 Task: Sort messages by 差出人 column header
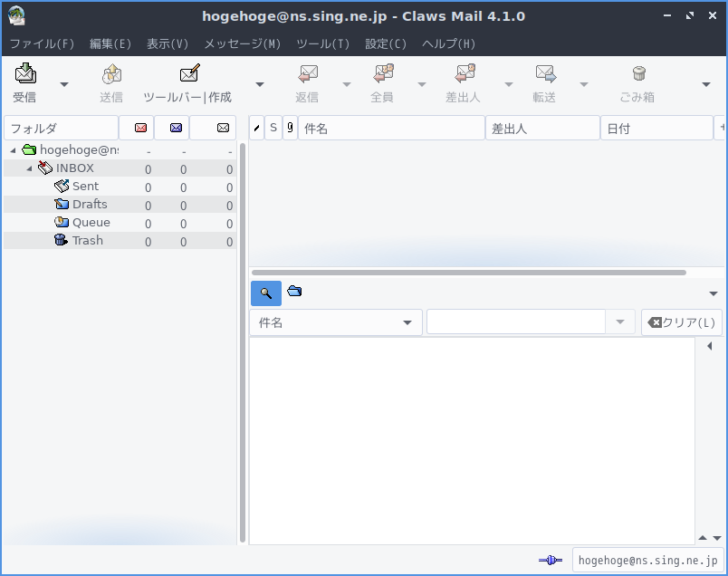tap(542, 128)
